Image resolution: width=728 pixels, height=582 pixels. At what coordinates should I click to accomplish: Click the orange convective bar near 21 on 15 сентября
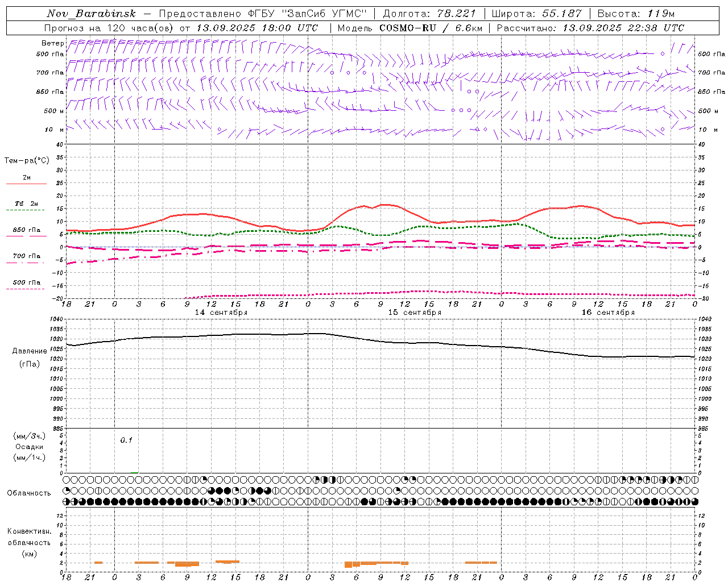481,563
